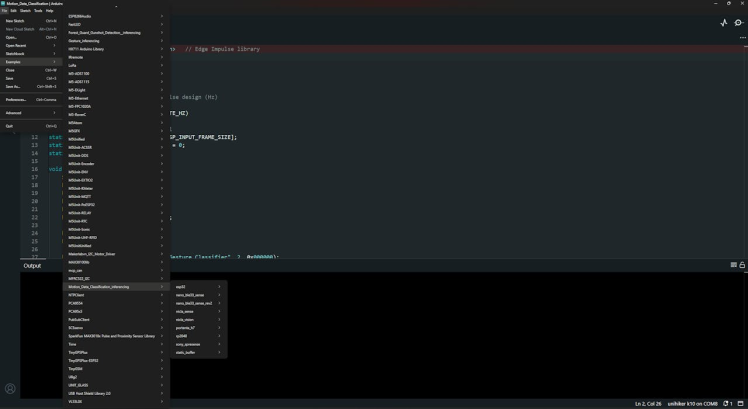The height and width of the screenshot is (409, 748).
Task: Open the editor more-options ellipsis icon
Action: (743, 37)
